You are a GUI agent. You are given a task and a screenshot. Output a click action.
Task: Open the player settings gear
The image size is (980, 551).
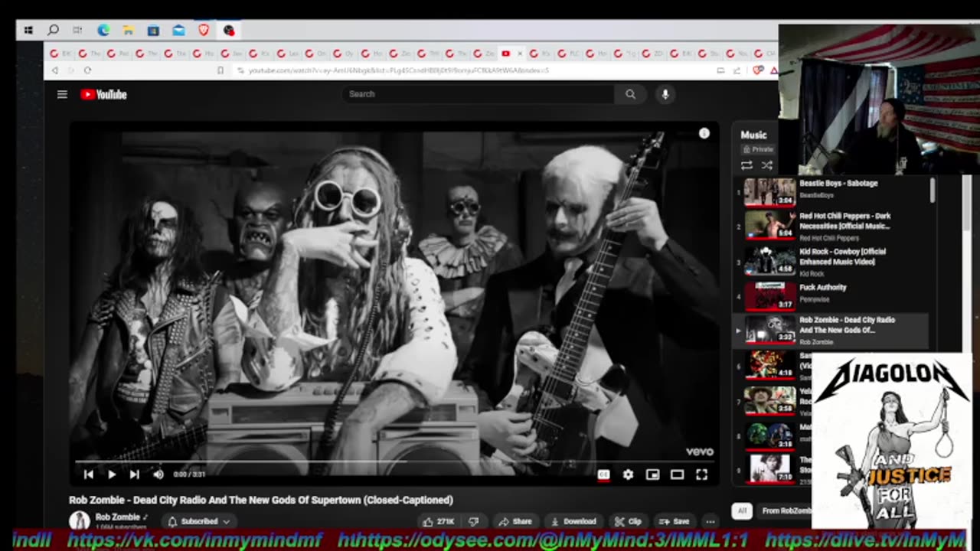coord(628,474)
